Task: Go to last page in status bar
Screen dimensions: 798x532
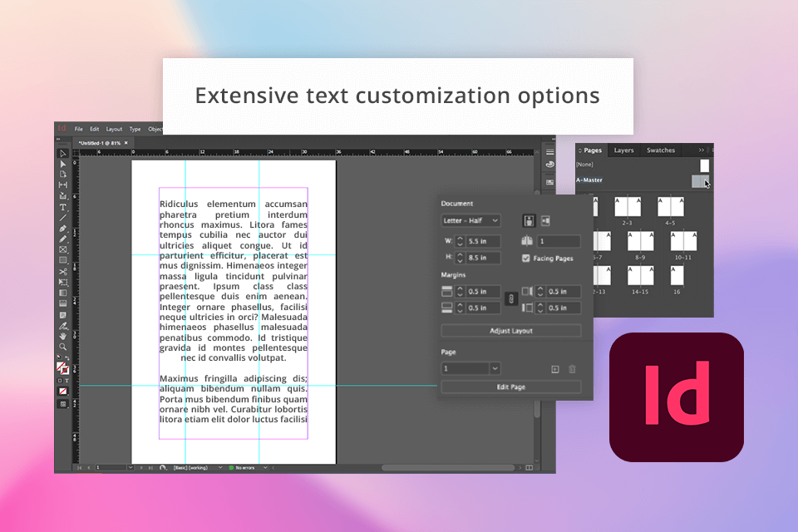Action: (x=150, y=467)
